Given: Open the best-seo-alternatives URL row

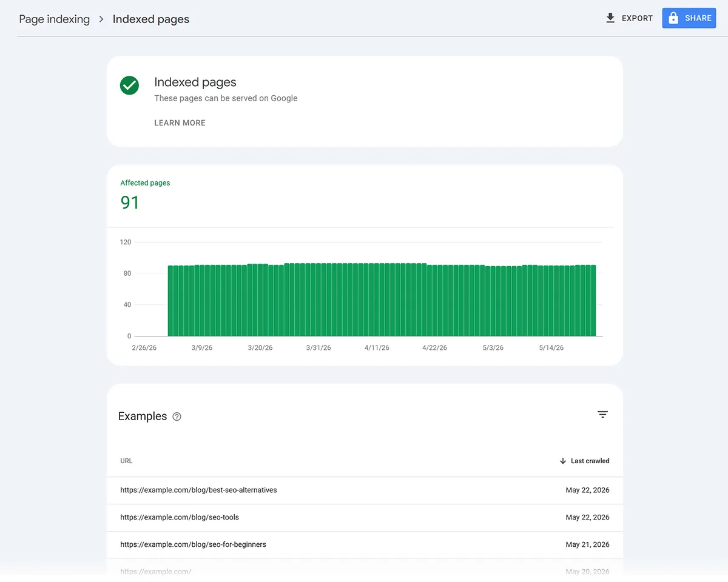Looking at the screenshot, I should point(365,490).
